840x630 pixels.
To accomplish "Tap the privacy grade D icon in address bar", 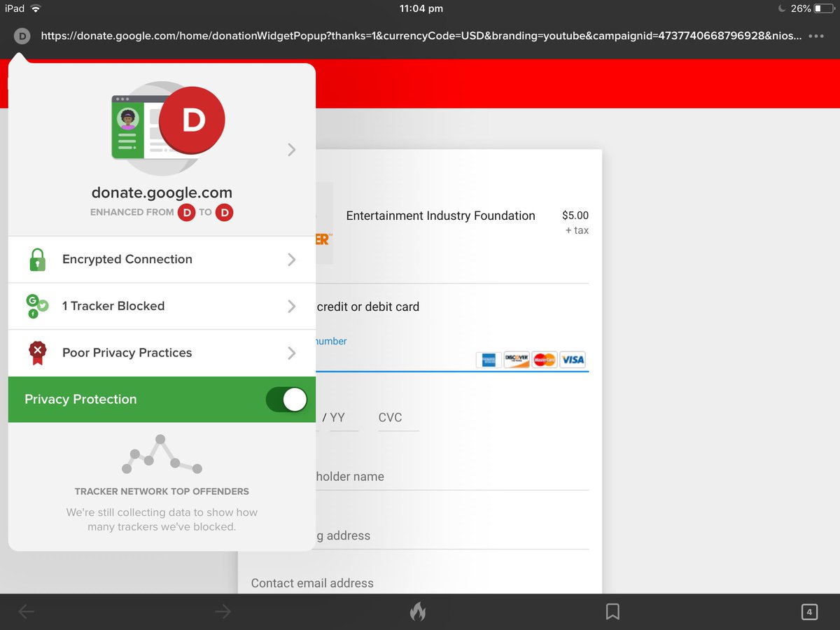I will point(22,36).
